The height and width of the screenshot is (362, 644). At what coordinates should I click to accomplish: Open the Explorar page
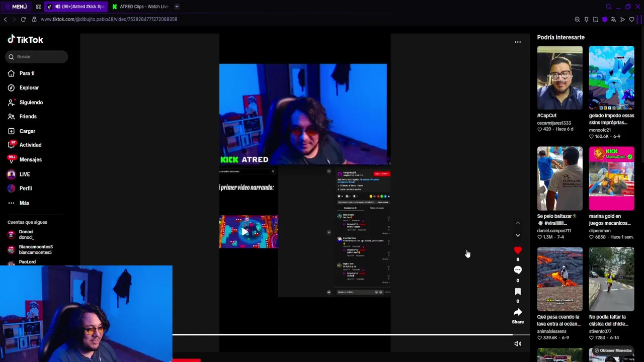click(x=29, y=87)
